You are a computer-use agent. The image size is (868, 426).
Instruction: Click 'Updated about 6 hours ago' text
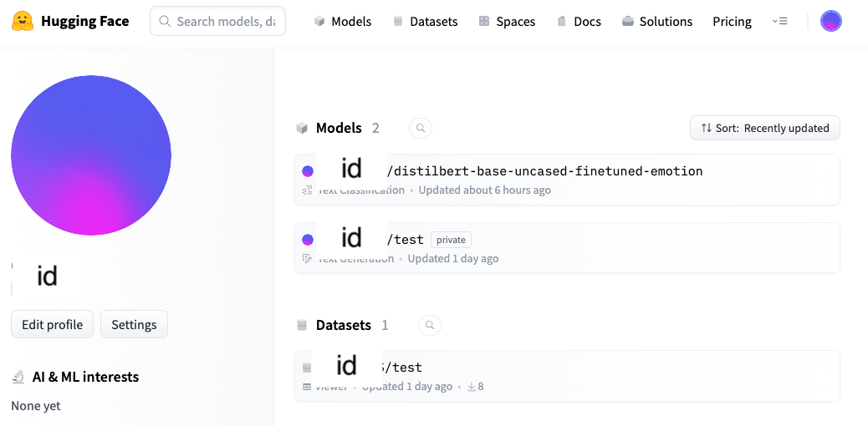[484, 190]
